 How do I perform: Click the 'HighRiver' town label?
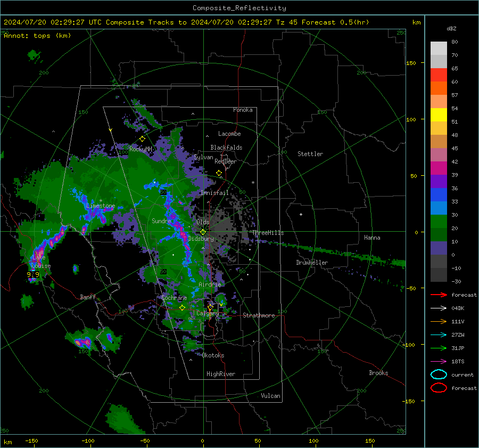pyautogui.click(x=221, y=374)
